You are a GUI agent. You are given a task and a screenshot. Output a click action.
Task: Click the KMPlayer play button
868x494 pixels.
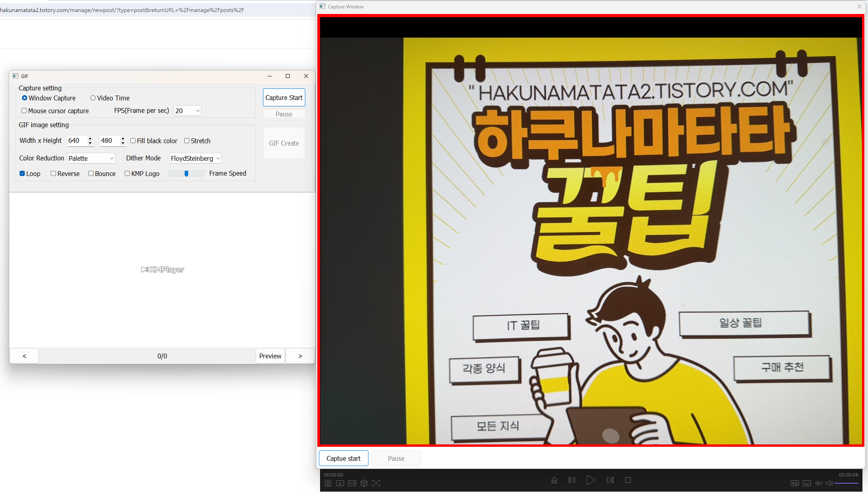pos(591,480)
